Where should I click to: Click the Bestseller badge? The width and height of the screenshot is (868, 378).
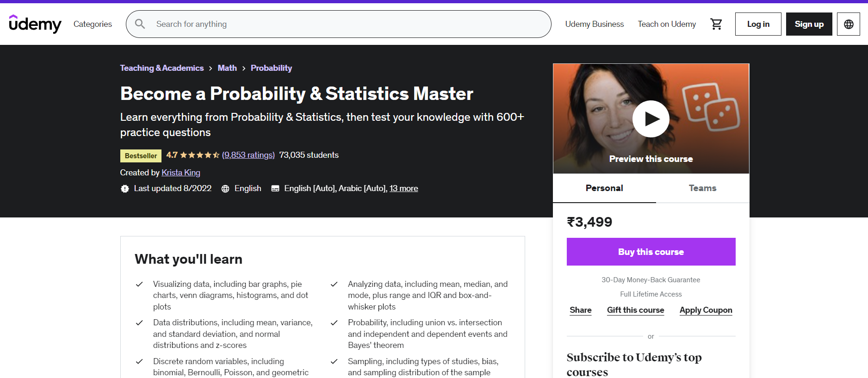141,156
